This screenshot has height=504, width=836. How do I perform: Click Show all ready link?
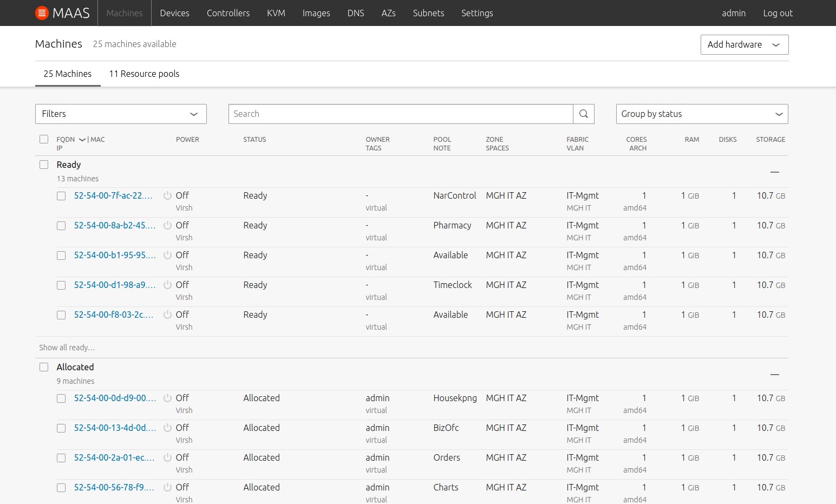tap(67, 348)
